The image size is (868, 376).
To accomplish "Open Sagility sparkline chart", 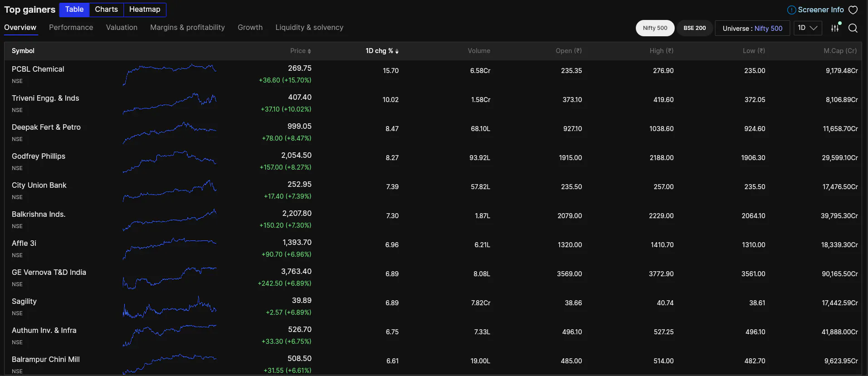I will pos(170,307).
